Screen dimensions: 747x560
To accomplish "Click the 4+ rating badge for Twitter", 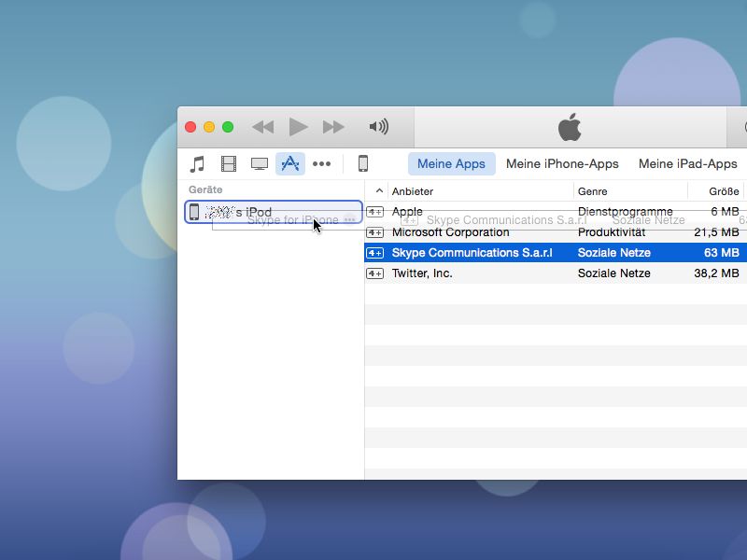I will coord(375,273).
